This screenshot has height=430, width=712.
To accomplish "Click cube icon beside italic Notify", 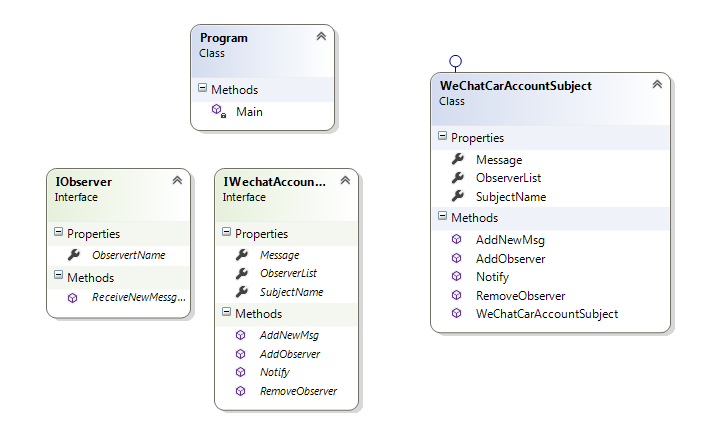I will coord(241,372).
